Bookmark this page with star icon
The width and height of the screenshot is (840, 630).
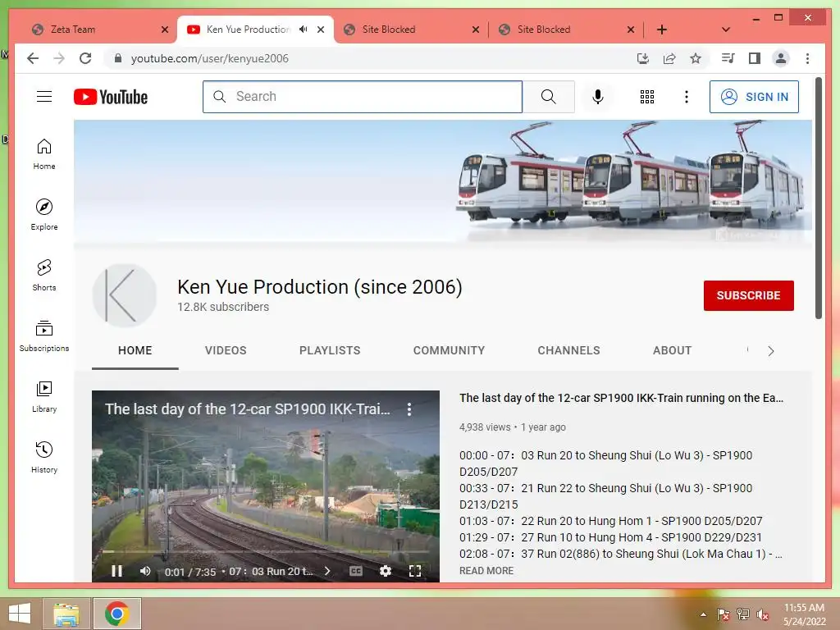(696, 58)
